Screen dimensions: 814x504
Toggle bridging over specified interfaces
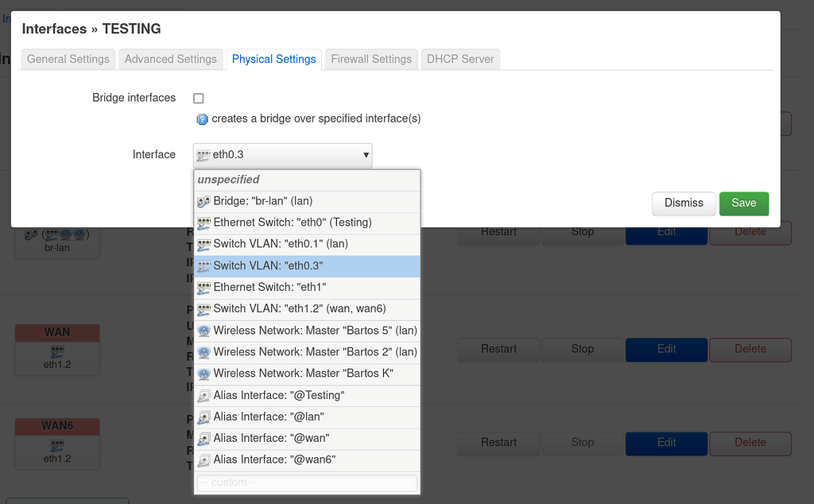[x=198, y=98]
